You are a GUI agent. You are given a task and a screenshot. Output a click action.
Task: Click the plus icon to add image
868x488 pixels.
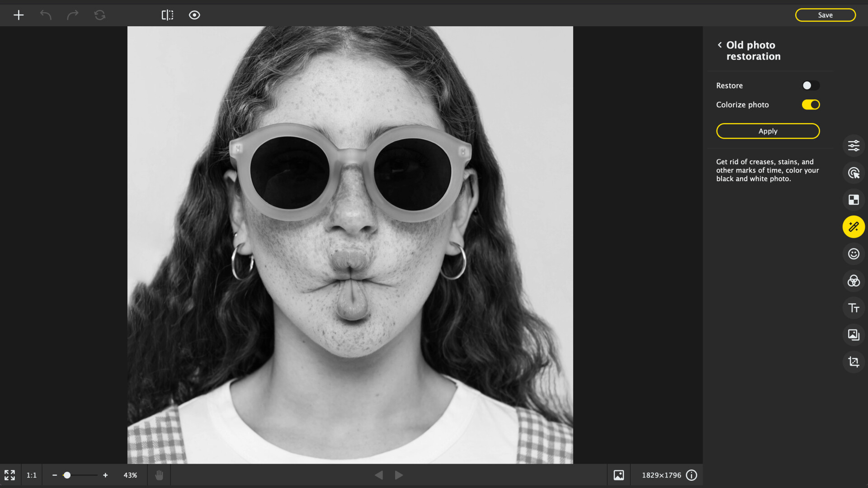19,15
